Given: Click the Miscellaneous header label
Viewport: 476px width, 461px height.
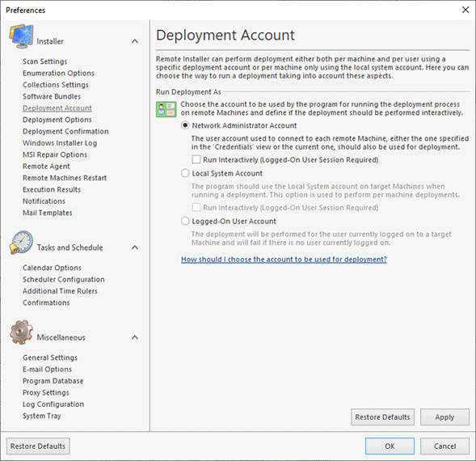Looking at the screenshot, I should (61, 337).
